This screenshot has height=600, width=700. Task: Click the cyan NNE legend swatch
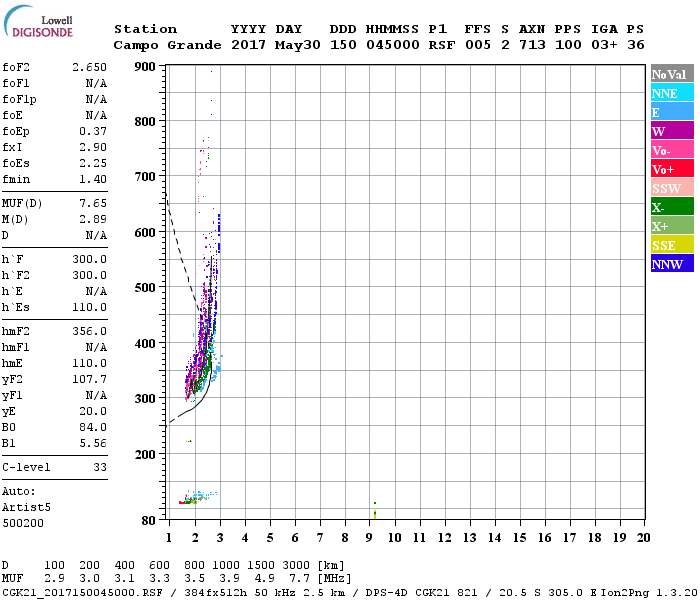click(x=672, y=93)
